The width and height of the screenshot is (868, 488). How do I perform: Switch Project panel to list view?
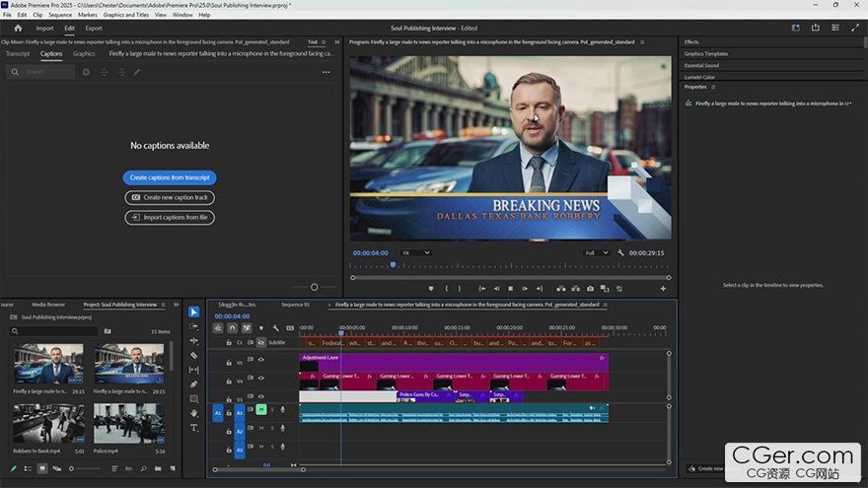click(x=28, y=468)
